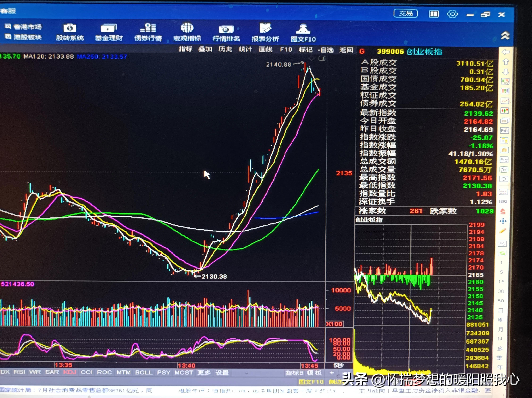Click the 返回 back button
This screenshot has width=532, height=398.
tap(346, 50)
